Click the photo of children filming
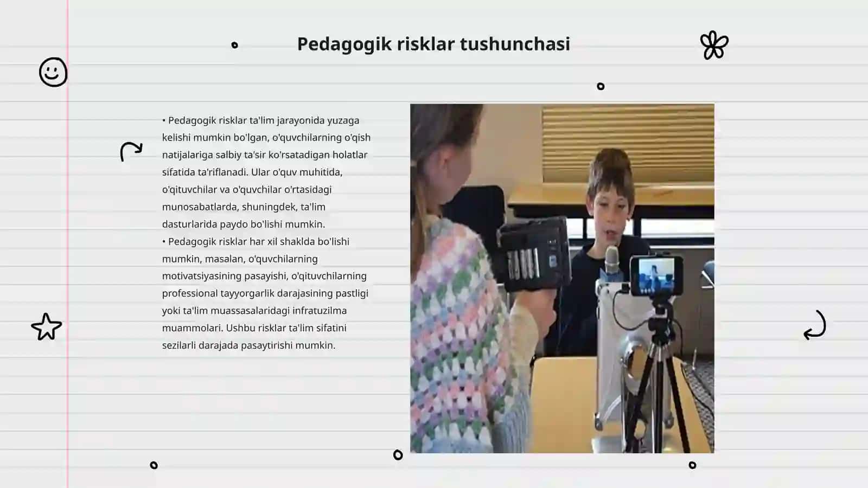This screenshot has height=488, width=868. (562, 278)
